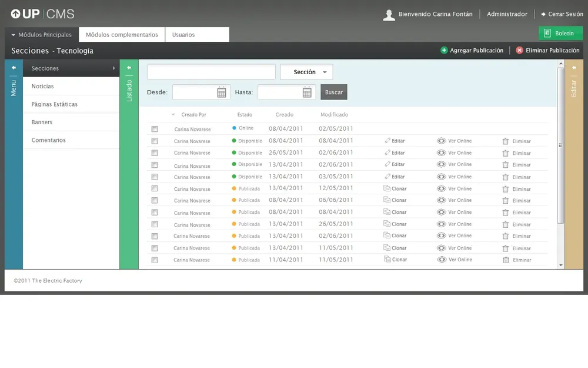The height and width of the screenshot is (368, 588).
Task: Open the Sección dropdown filter
Action: pos(306,72)
